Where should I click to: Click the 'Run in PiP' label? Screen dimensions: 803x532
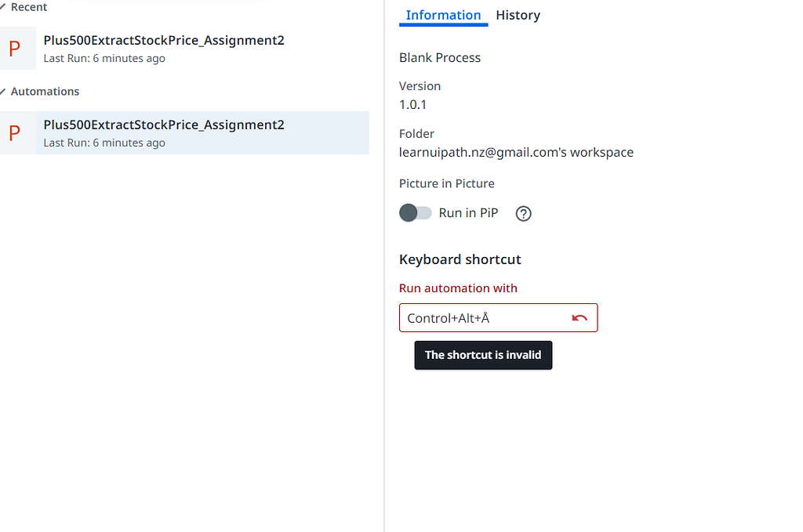click(468, 213)
